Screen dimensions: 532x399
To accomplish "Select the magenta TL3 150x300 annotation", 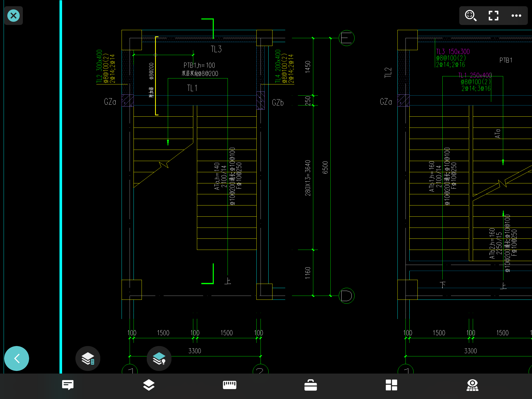I will click(x=453, y=51).
